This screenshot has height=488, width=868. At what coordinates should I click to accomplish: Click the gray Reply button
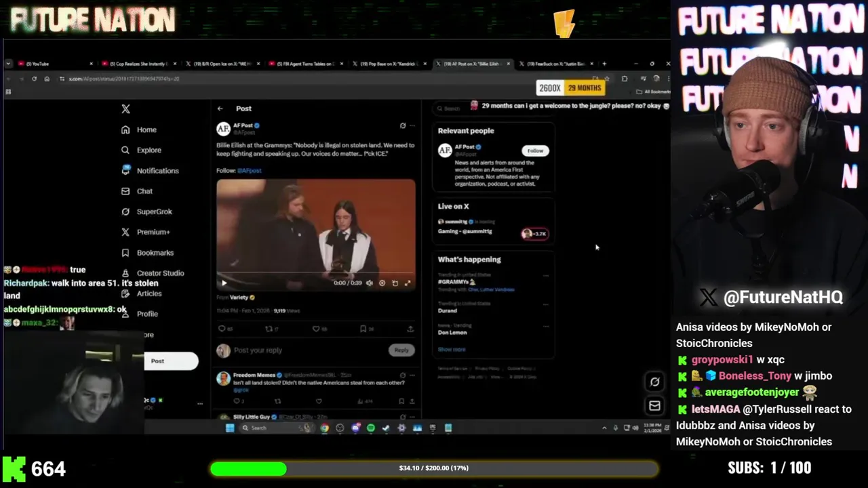(x=401, y=350)
